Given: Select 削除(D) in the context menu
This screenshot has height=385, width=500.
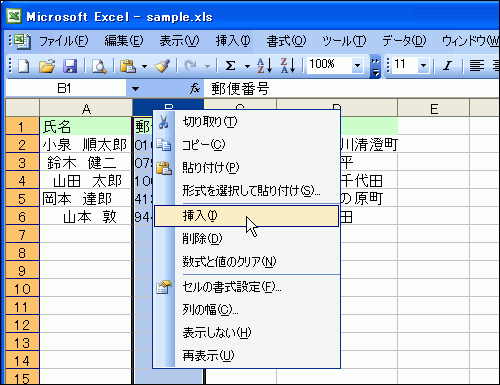Looking at the screenshot, I should (x=246, y=239).
